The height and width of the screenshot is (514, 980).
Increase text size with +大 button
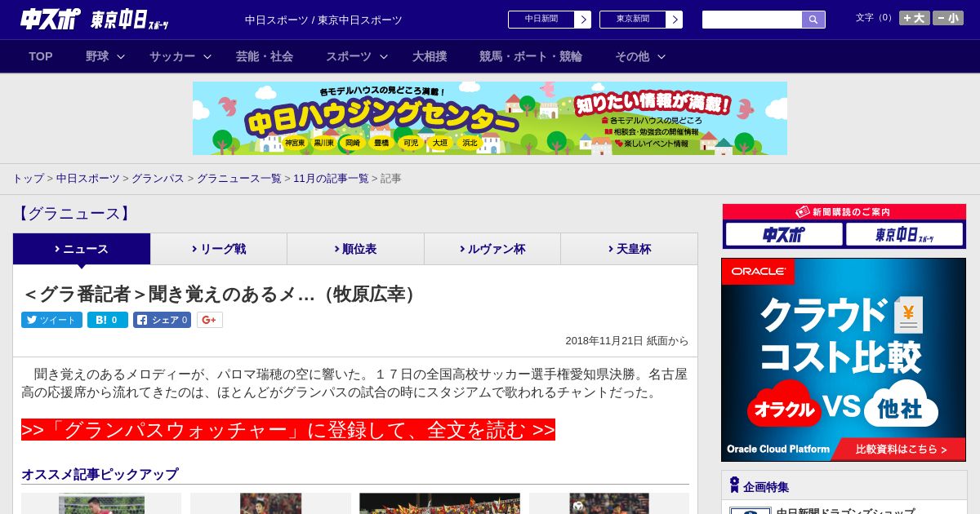[915, 18]
